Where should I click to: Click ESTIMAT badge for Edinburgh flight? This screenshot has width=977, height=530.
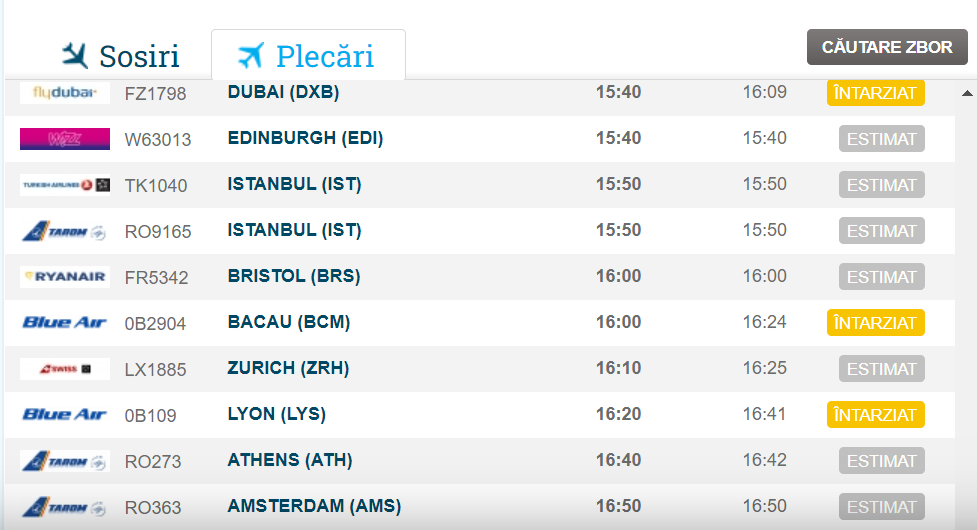click(x=881, y=139)
